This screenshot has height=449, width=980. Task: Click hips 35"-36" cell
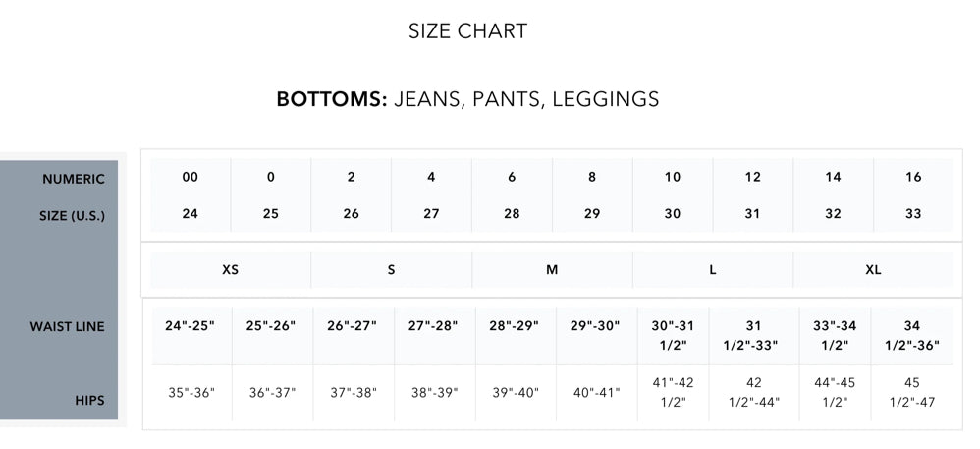(x=191, y=393)
